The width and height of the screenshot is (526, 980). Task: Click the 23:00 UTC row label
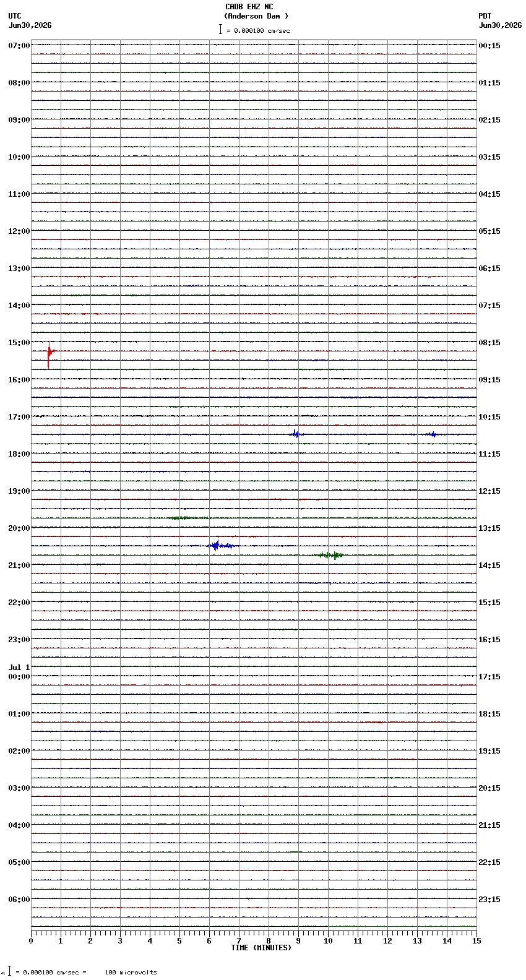point(19,640)
